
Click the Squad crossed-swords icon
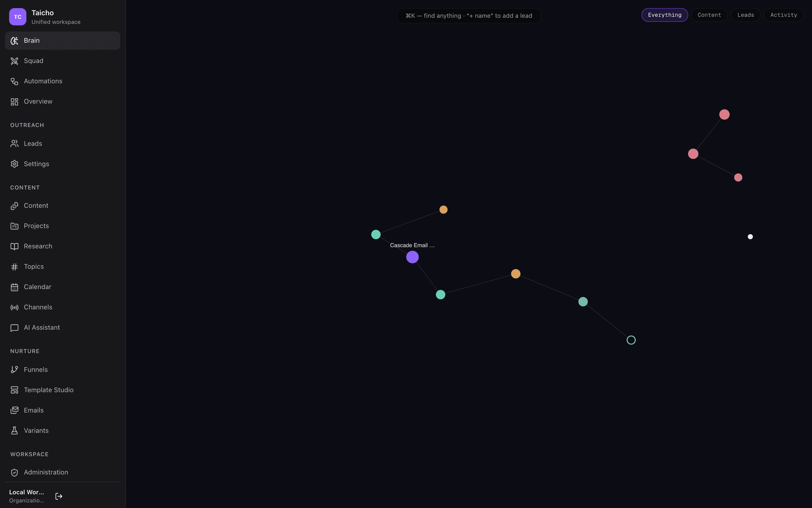point(14,61)
